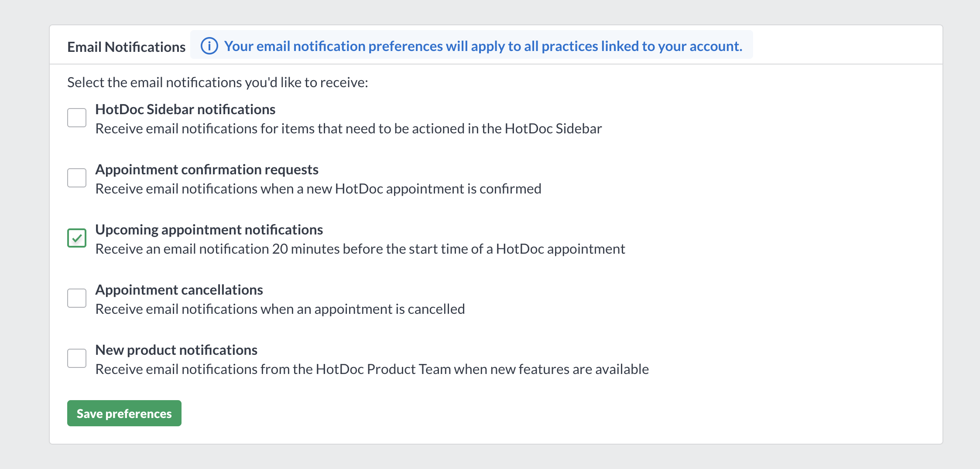The image size is (980, 469).
Task: Click Save preferences button
Action: (124, 413)
